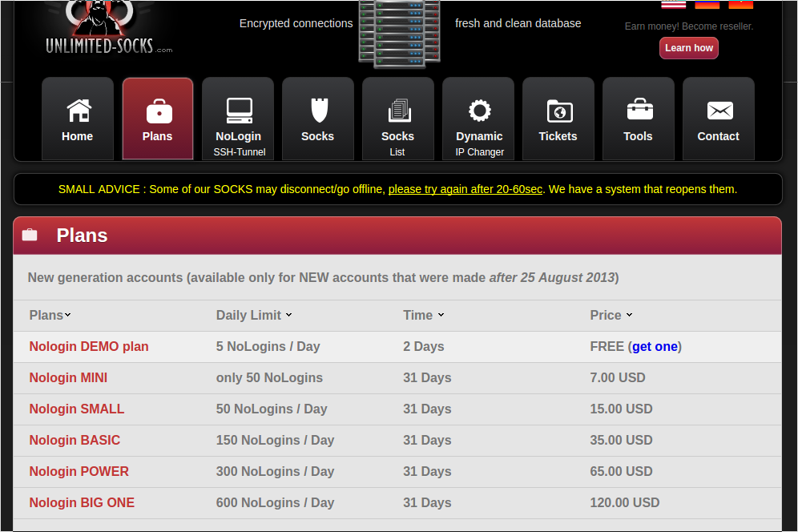
Task: Click 'Encrypted connections' header text
Action: [x=296, y=23]
